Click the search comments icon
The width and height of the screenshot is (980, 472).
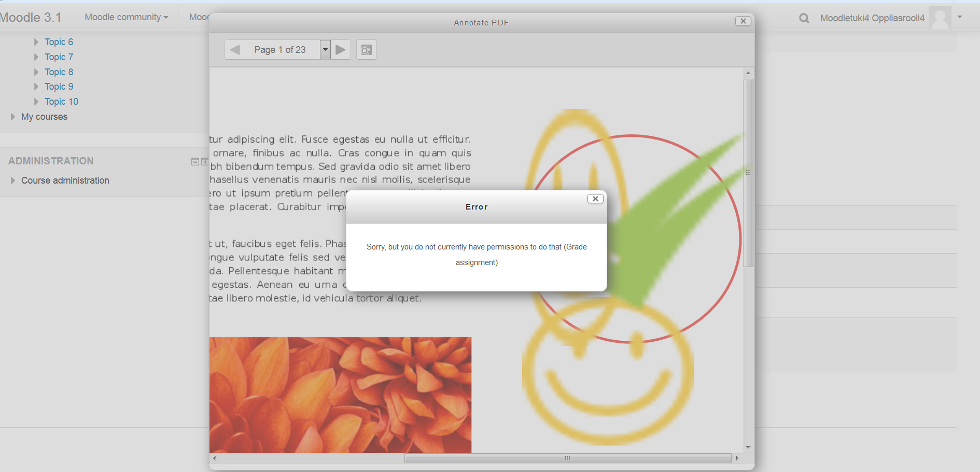click(x=367, y=50)
